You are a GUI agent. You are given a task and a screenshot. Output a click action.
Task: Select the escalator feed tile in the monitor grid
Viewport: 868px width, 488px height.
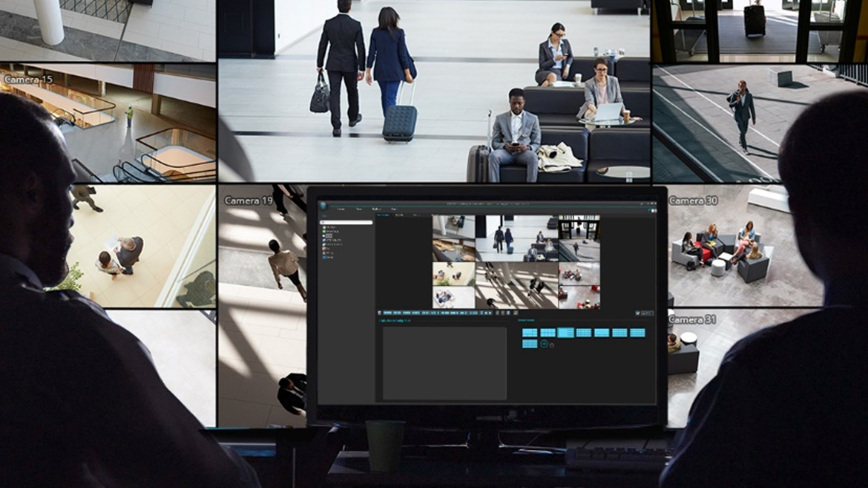click(x=454, y=249)
